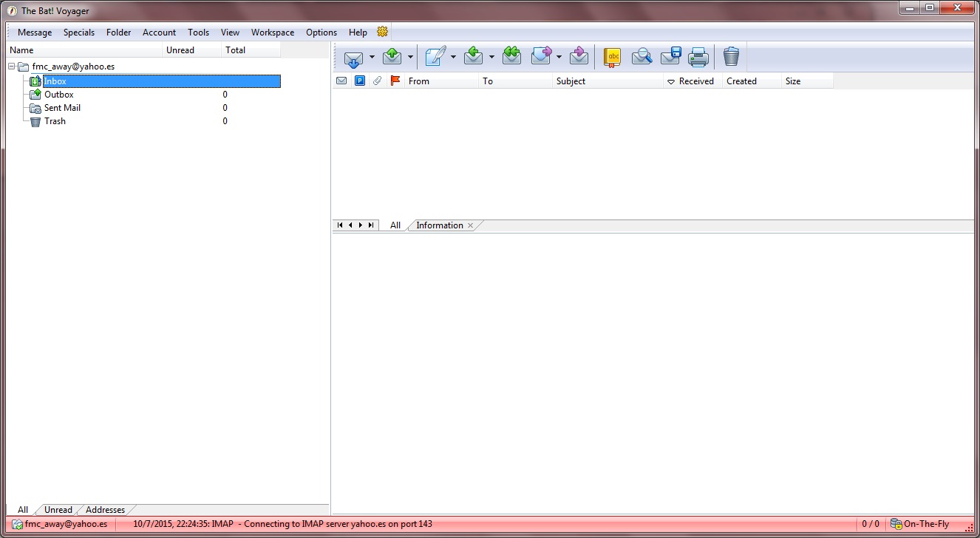Open the Tools menu
The image size is (980, 538).
coord(198,33)
